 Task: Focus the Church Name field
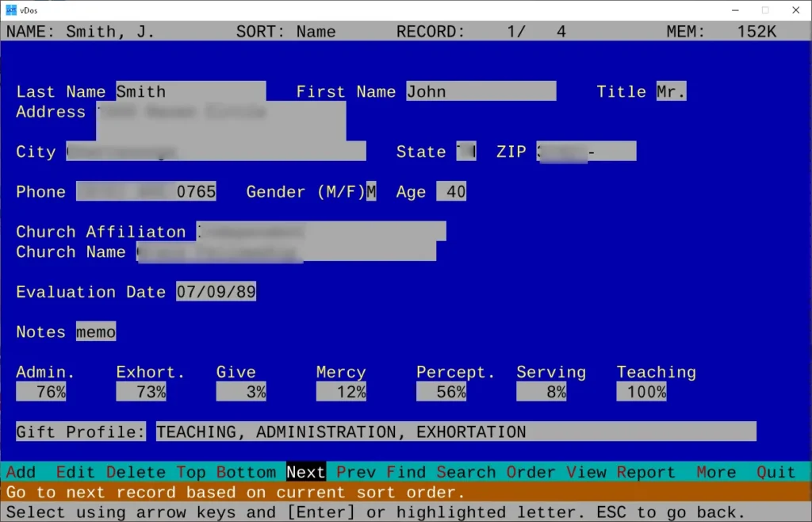coord(286,251)
